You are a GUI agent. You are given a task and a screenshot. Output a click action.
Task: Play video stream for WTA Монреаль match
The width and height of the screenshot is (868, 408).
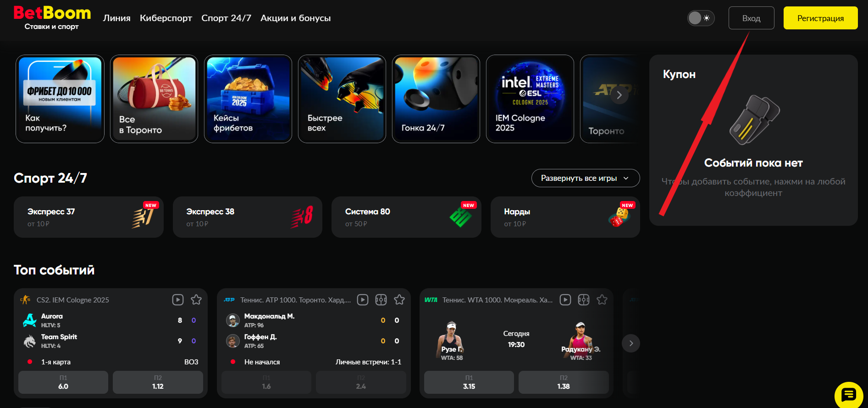tap(565, 300)
